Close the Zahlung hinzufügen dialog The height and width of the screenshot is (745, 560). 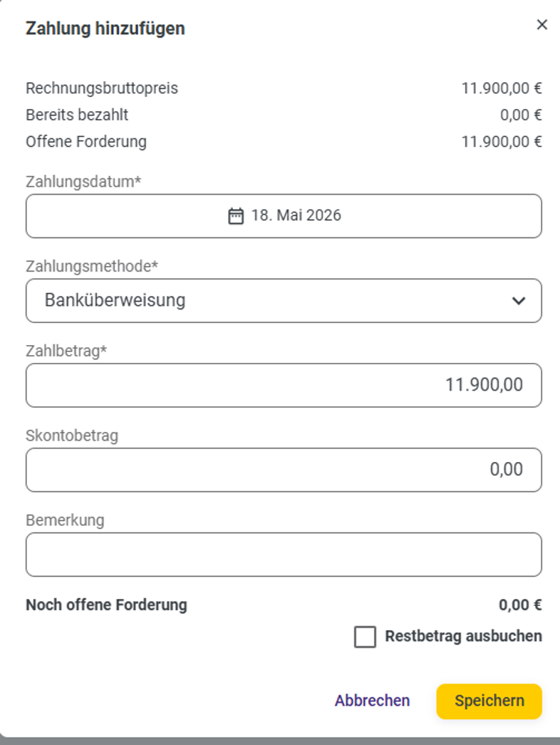[x=542, y=25]
